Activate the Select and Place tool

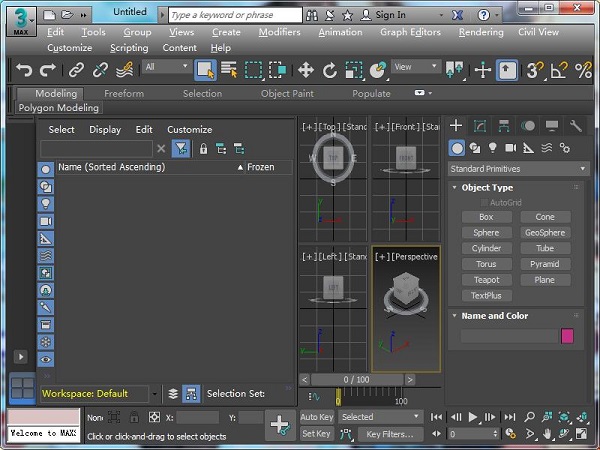(x=378, y=70)
